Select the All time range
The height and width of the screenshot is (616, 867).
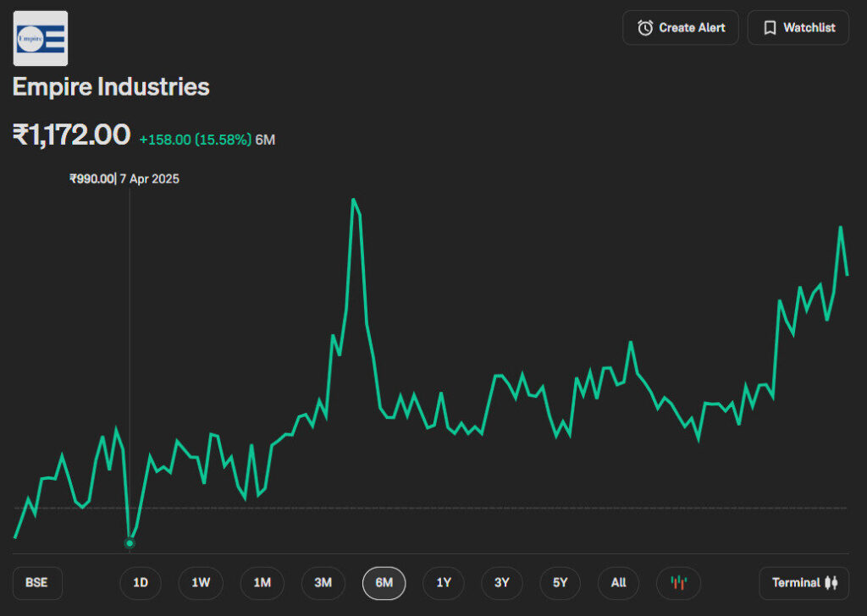tap(618, 583)
